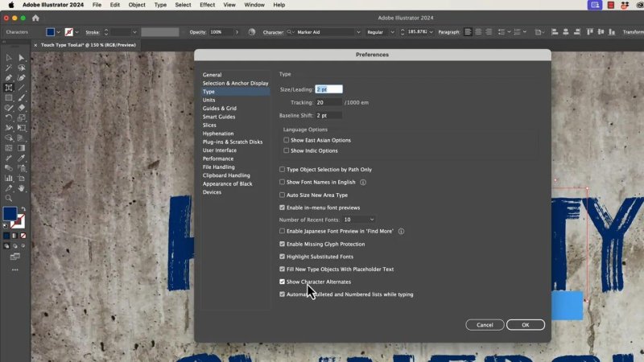
Task: Open the Object menu
Action: (137, 5)
